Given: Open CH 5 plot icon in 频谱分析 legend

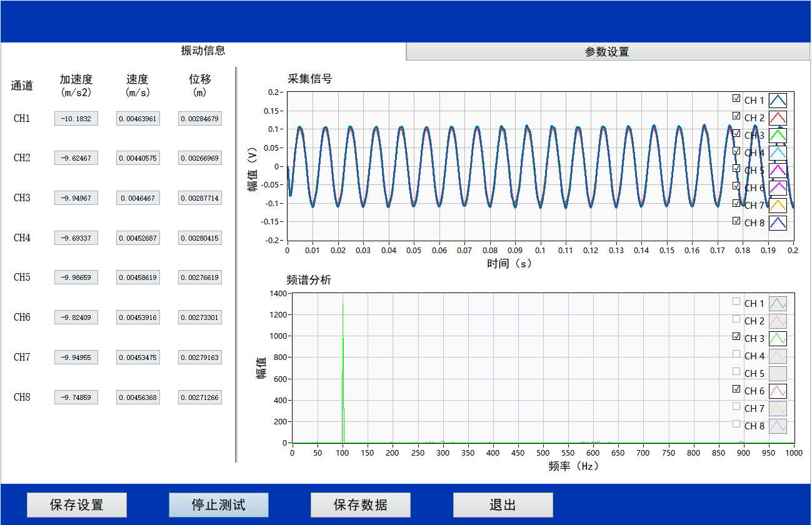Looking at the screenshot, I should 778,373.
